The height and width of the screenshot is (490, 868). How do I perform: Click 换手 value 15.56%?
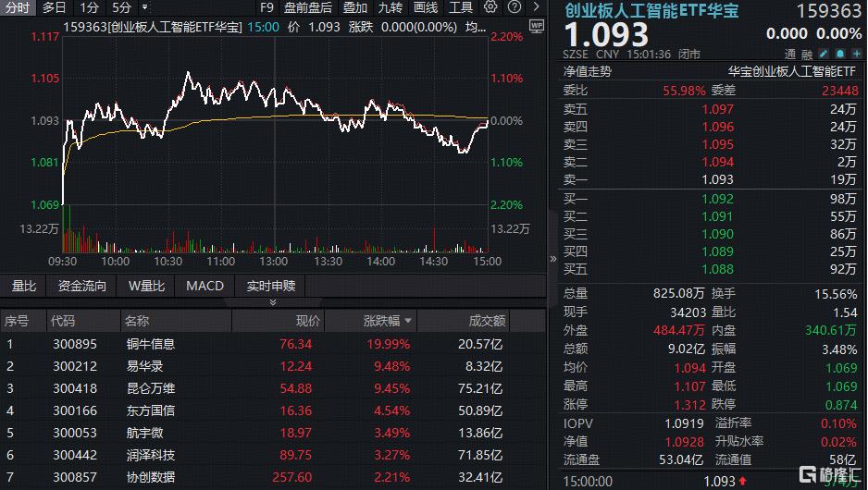point(836,294)
